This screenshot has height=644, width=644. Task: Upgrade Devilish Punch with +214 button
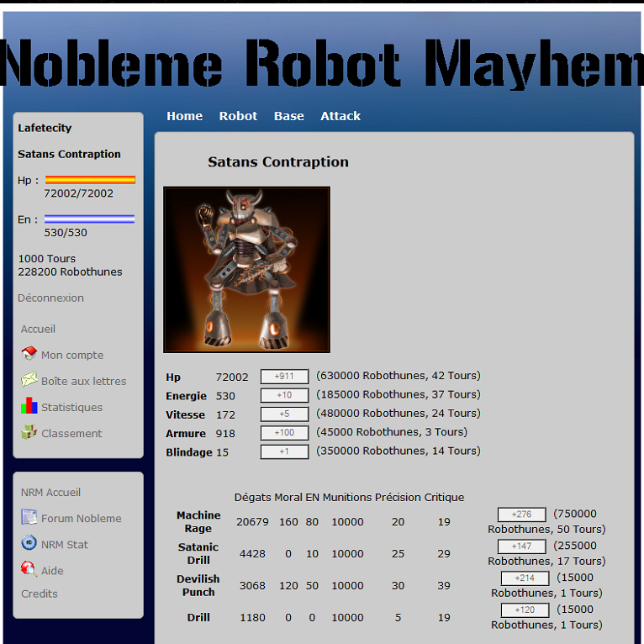pyautogui.click(x=525, y=578)
